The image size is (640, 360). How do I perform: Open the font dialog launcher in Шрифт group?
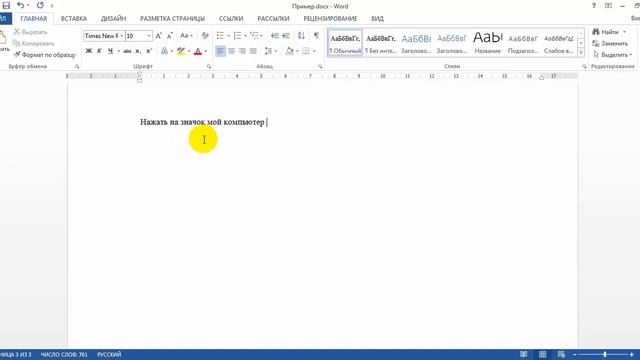pyautogui.click(x=209, y=66)
